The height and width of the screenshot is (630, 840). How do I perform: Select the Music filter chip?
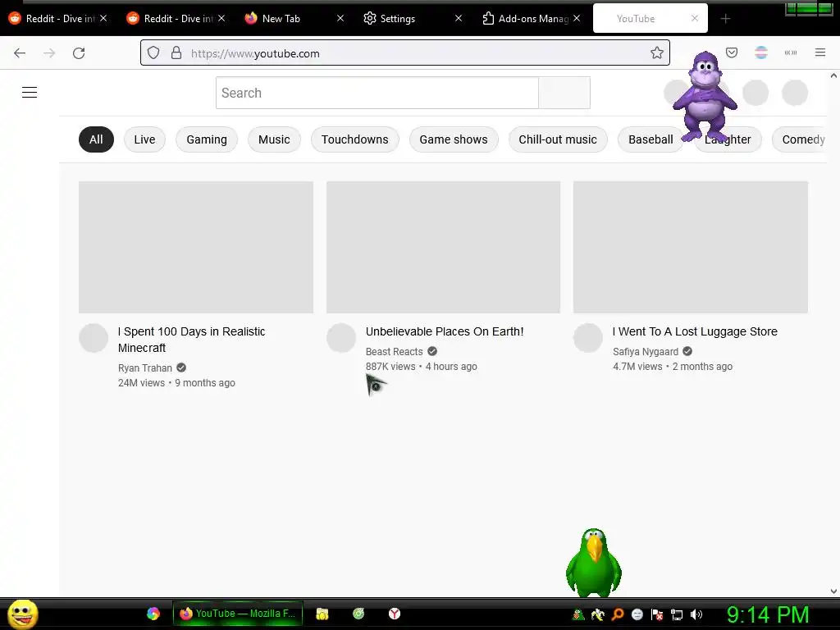coord(274,139)
